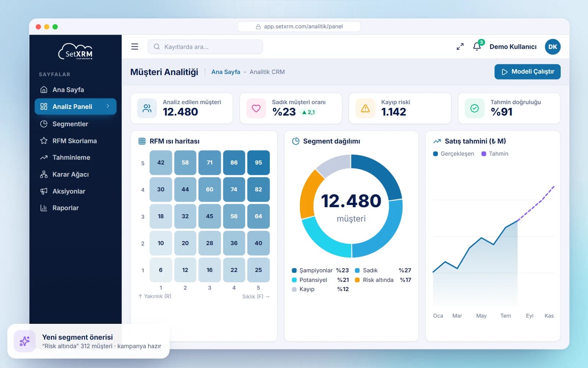The height and width of the screenshot is (368, 588).
Task: Click the checkmark badge on Tahmin doğruluğu
Action: point(474,108)
